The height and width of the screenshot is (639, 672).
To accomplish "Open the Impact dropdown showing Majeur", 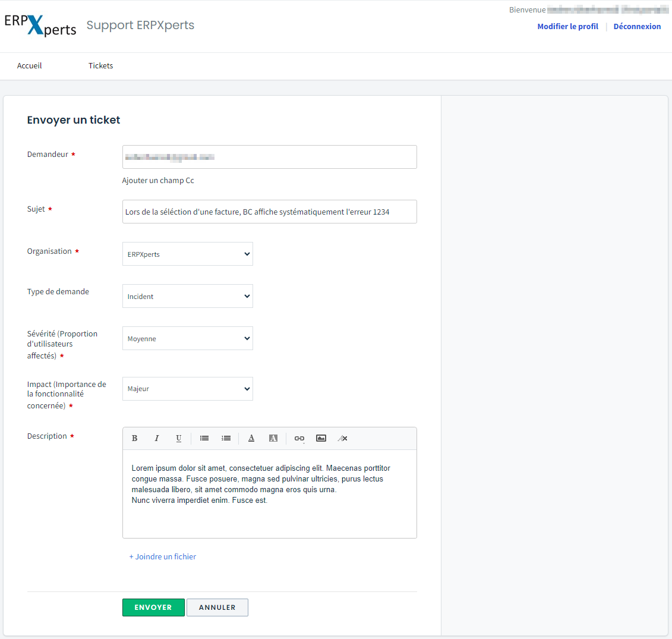I will point(187,389).
